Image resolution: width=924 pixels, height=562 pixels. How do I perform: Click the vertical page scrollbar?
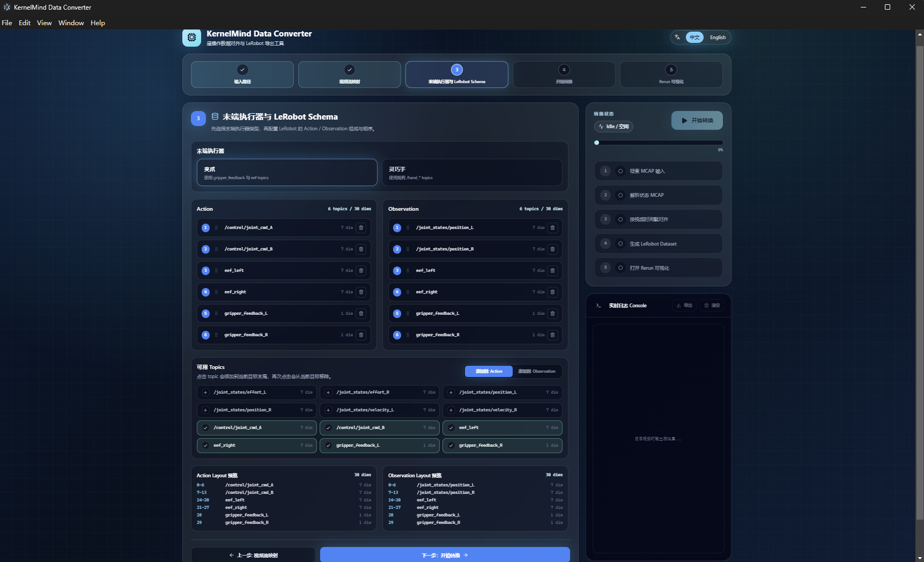point(920,283)
